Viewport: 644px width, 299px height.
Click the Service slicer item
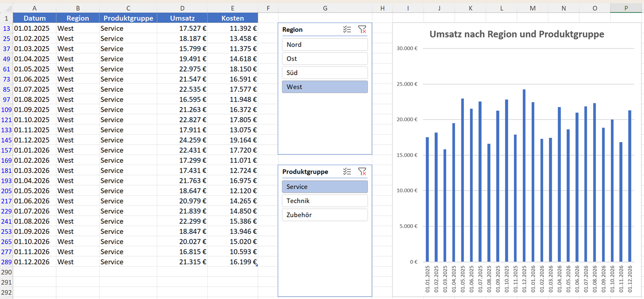(325, 187)
